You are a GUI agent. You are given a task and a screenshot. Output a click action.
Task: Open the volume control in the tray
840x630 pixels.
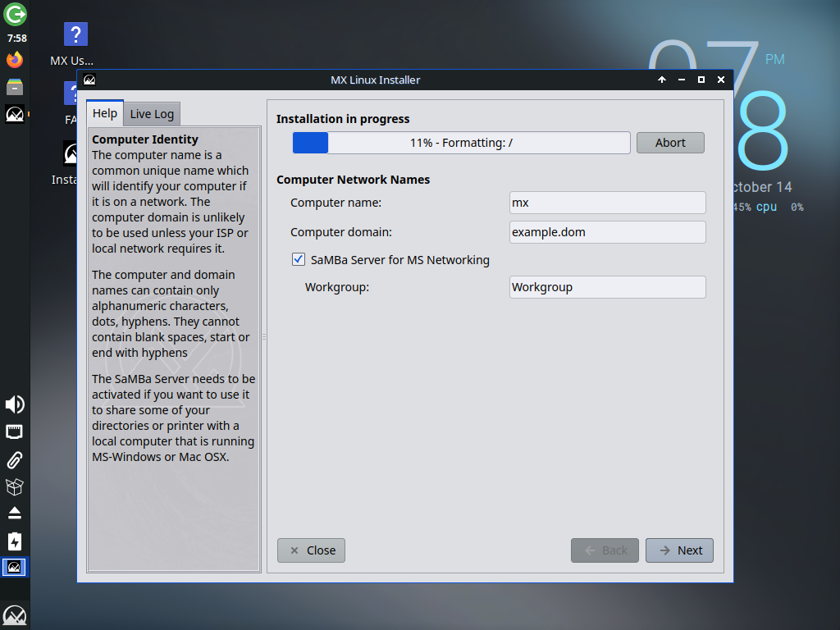pos(15,404)
